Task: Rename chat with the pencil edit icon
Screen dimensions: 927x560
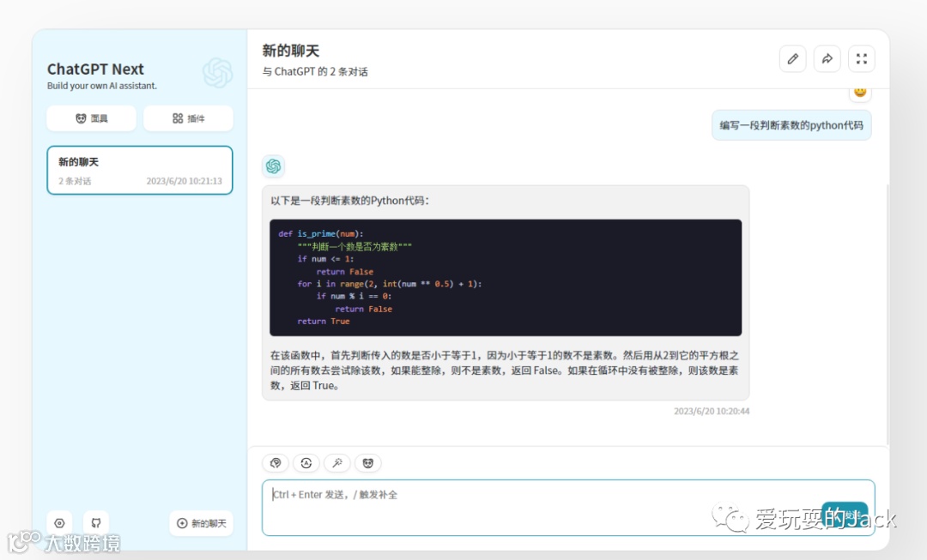Action: pos(793,58)
